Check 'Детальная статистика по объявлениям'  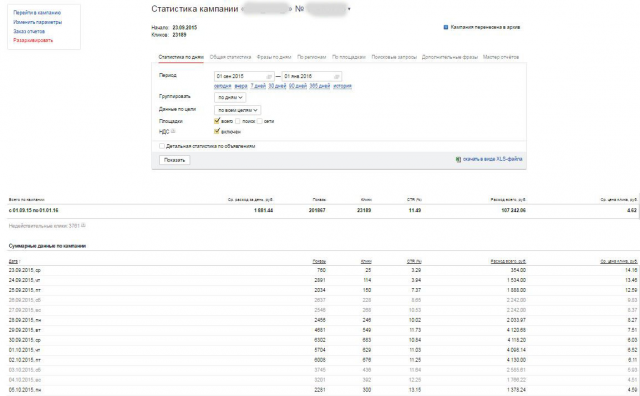coord(162,146)
